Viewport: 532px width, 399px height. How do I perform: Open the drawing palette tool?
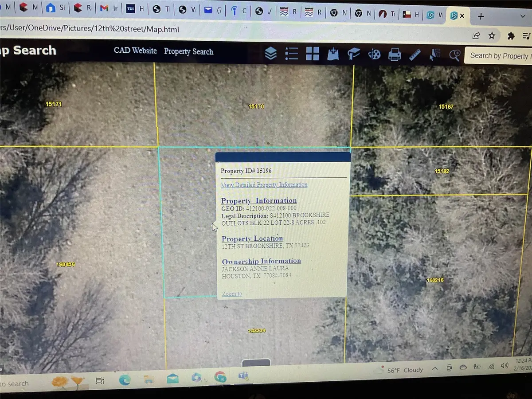[374, 54]
